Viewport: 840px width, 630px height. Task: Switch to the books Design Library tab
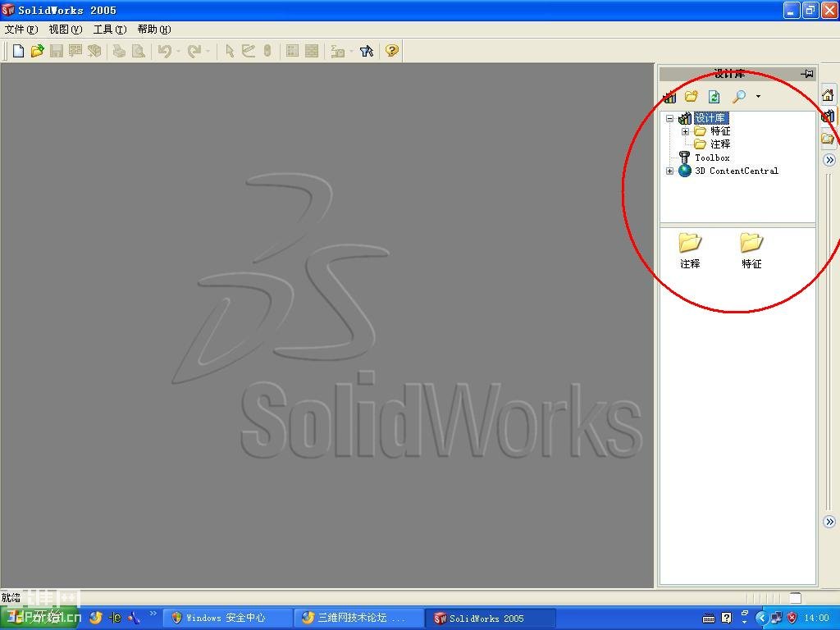[x=828, y=116]
